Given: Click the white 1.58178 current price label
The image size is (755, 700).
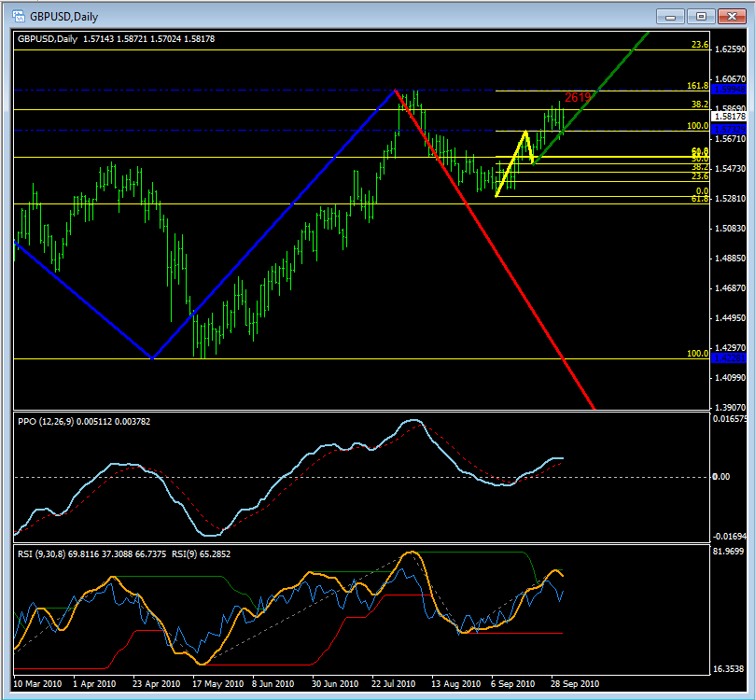Looking at the screenshot, I should [x=728, y=117].
